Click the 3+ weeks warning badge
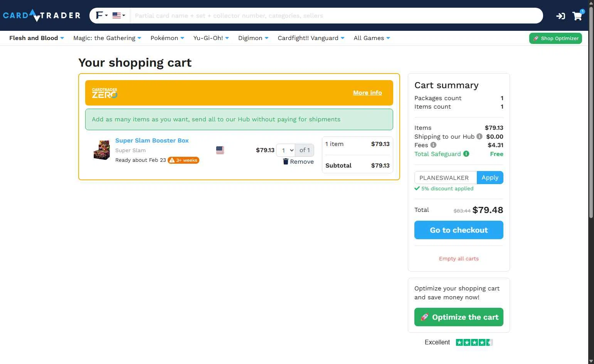This screenshot has width=594, height=364. click(183, 160)
